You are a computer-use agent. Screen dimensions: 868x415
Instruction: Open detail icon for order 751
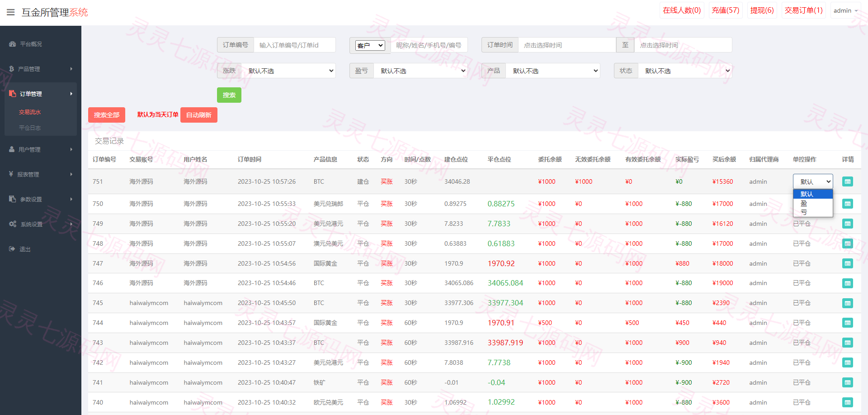coord(848,181)
